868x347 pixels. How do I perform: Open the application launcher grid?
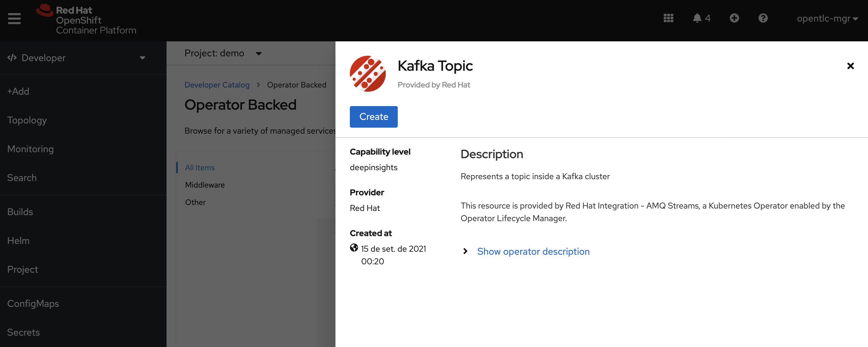pyautogui.click(x=668, y=18)
